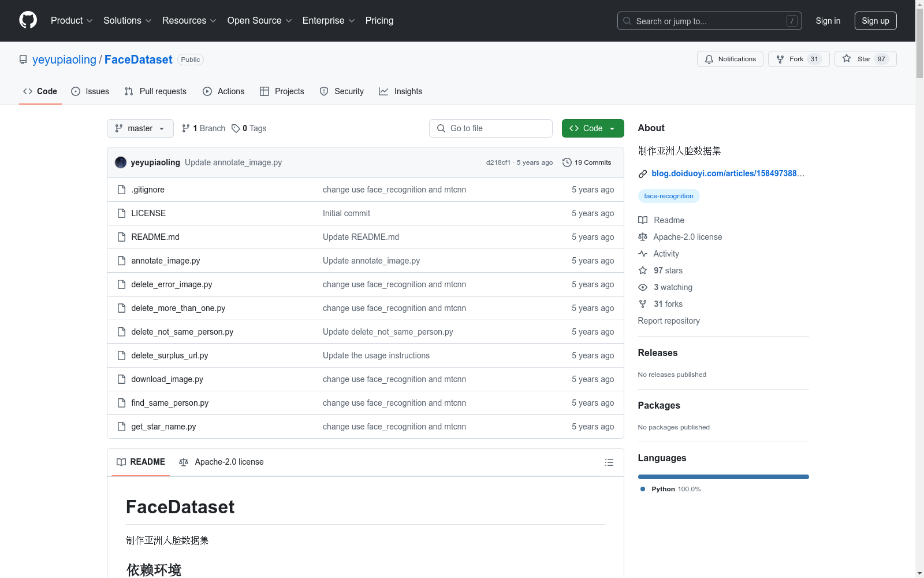Click the star icon beside 97 stars
This screenshot has width=924, height=578.
pyautogui.click(x=643, y=271)
